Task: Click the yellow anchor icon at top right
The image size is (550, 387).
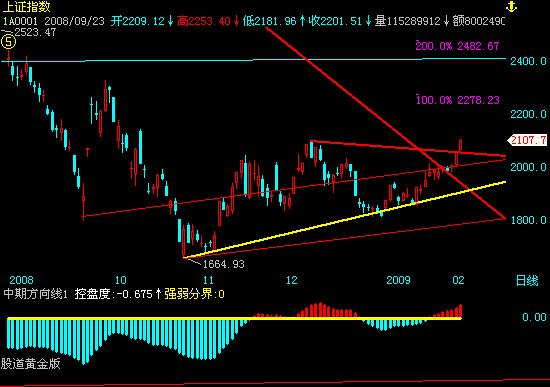Action: click(x=511, y=6)
